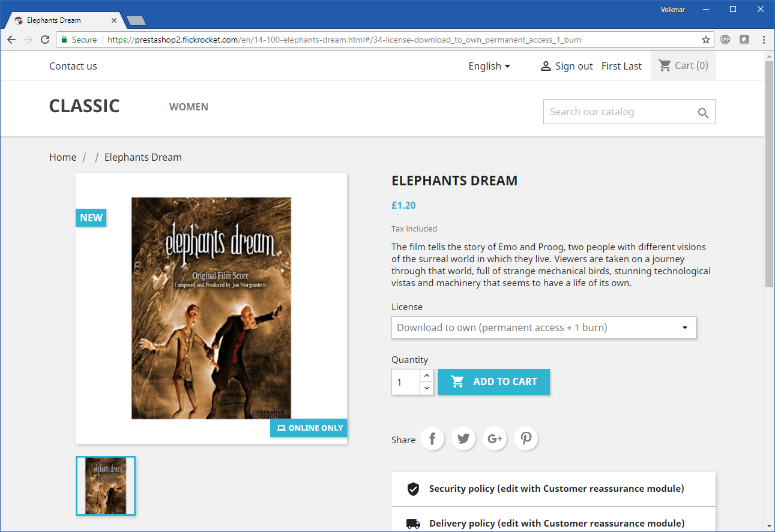Viewport: 775px width, 532px height.
Task: Bookmark page with star icon
Action: point(706,40)
